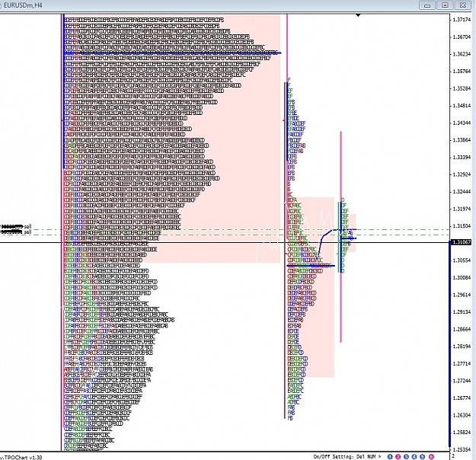Click the lower sell order label

[x=16, y=232]
